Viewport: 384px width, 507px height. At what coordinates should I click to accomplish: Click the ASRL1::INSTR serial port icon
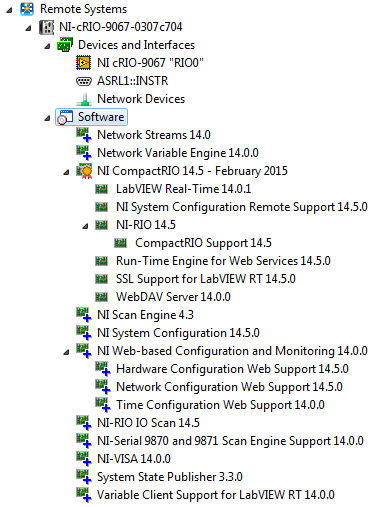pyautogui.click(x=84, y=81)
